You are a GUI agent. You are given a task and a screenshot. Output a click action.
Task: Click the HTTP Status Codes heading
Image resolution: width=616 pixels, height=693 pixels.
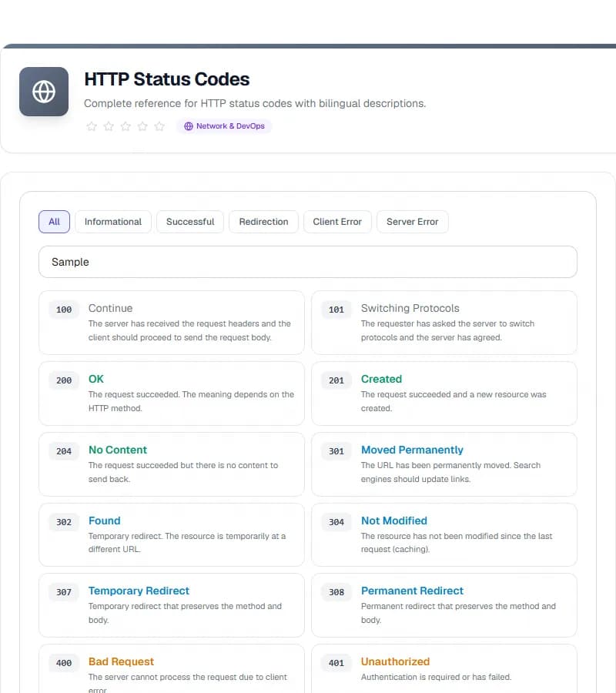point(166,79)
